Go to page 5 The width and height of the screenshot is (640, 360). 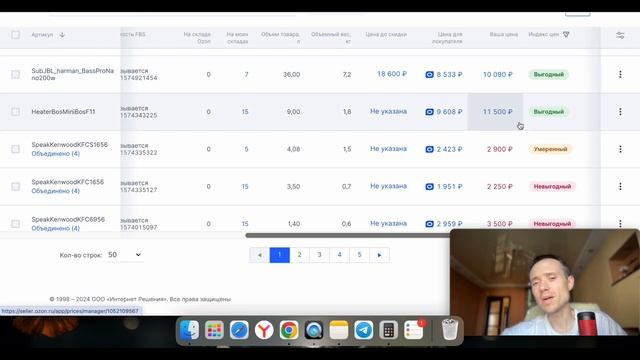pyautogui.click(x=360, y=255)
